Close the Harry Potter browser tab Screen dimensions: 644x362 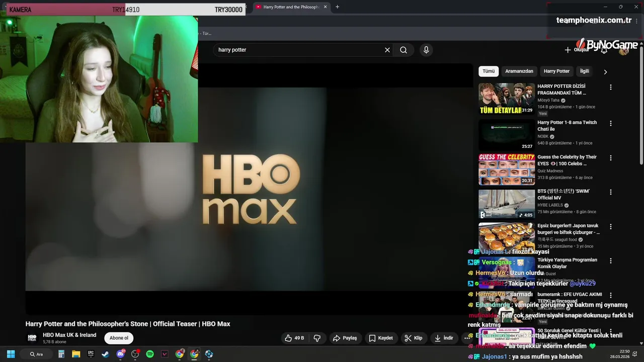325,7
